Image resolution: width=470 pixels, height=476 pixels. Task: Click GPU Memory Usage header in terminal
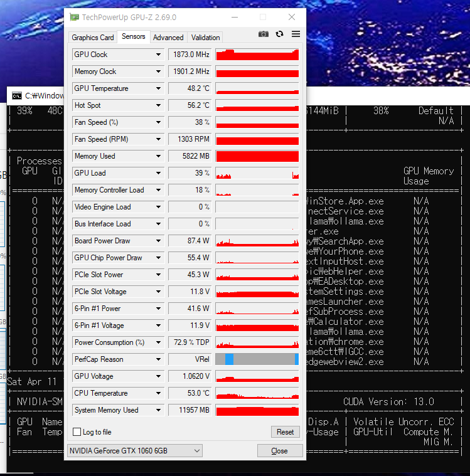point(429,176)
